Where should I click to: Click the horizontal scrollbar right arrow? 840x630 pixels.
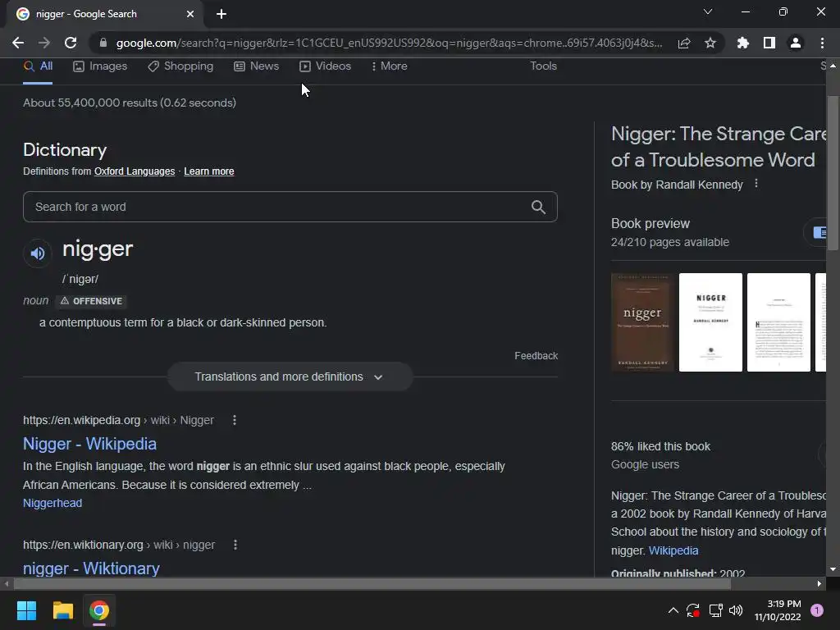click(x=819, y=583)
